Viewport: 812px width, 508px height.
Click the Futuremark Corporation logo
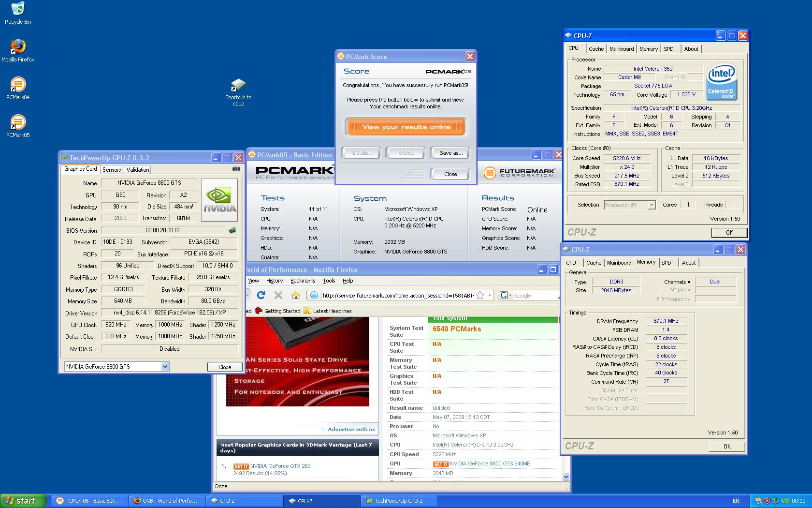pos(519,173)
